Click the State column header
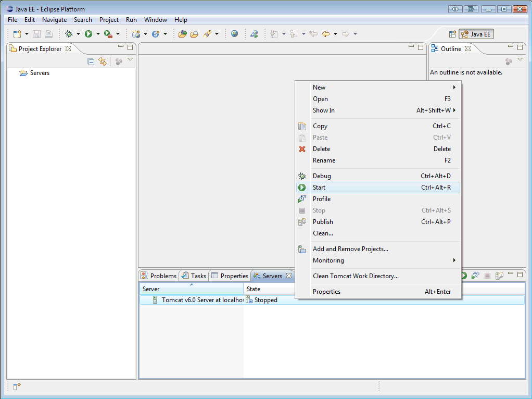 coord(254,289)
